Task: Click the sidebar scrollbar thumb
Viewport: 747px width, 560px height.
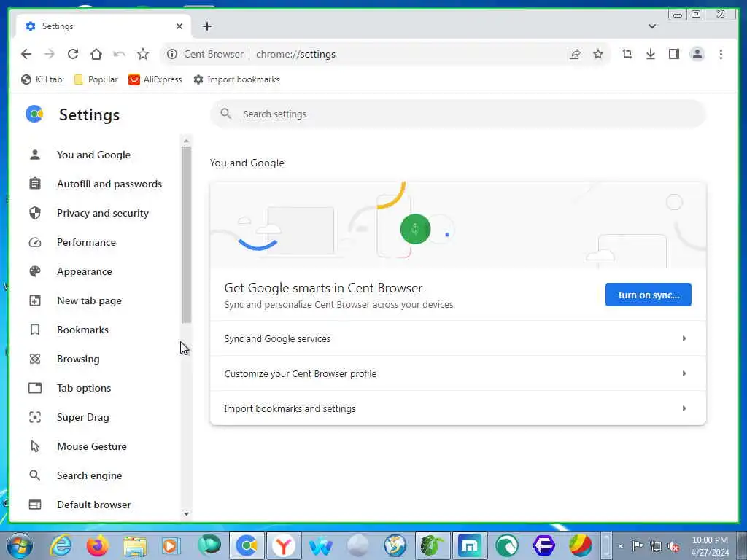Action: point(186,235)
